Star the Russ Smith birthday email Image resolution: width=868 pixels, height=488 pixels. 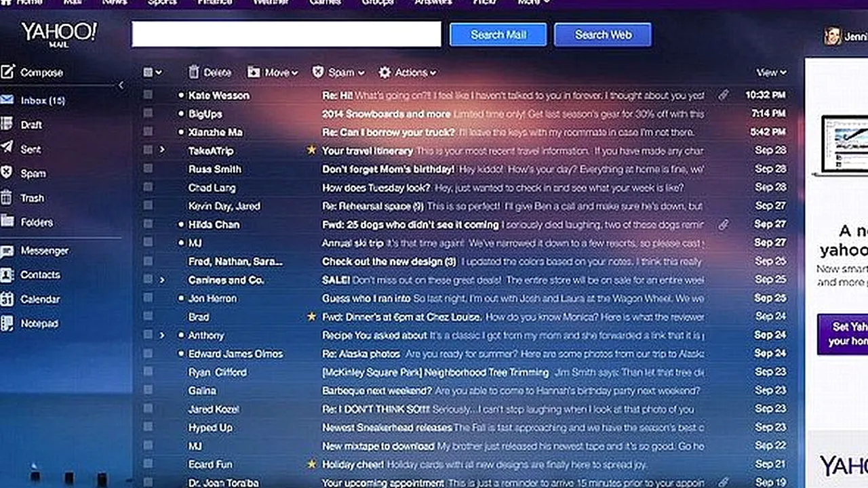tap(311, 169)
